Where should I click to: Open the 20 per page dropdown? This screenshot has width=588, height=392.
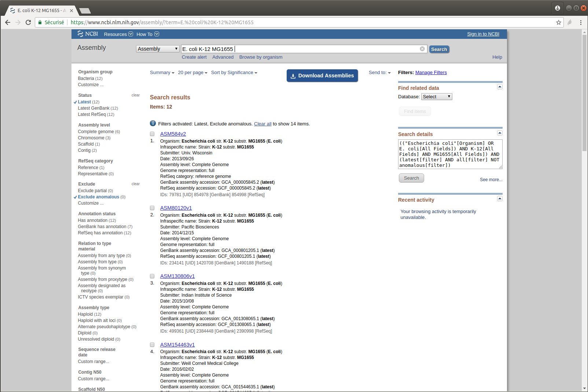tap(193, 73)
